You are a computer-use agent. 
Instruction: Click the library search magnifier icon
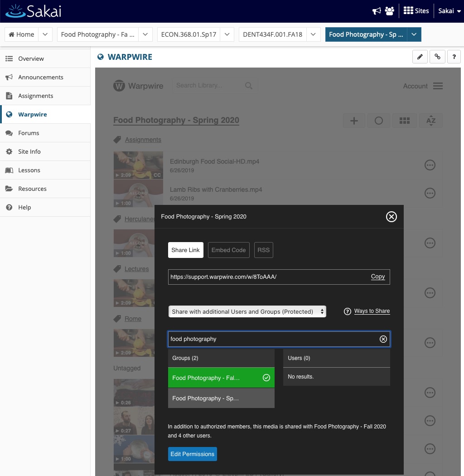pyautogui.click(x=249, y=86)
